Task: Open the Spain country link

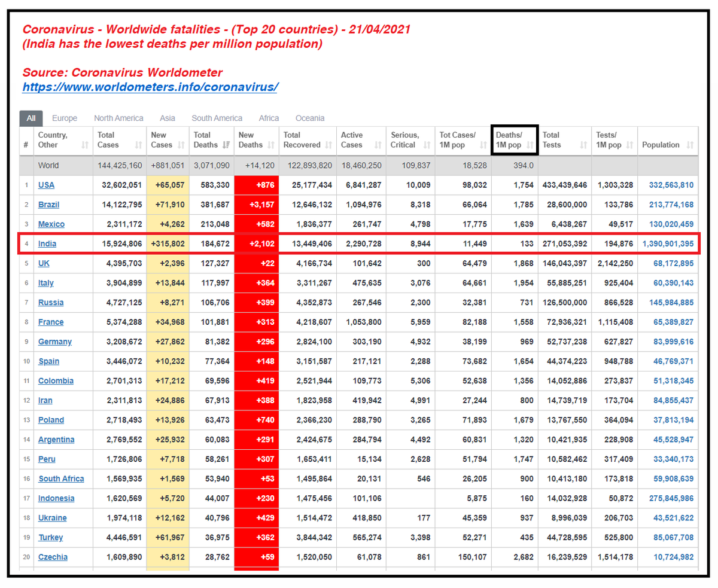Action: coord(48,361)
